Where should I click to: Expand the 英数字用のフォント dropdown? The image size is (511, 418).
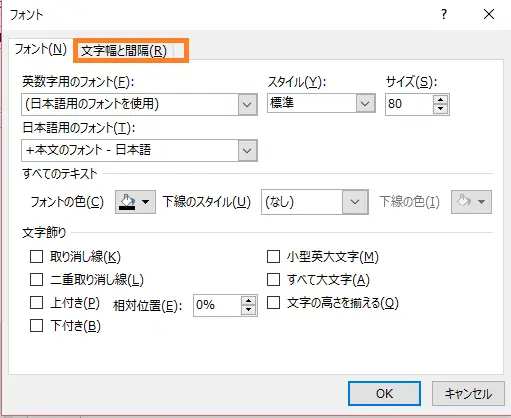(x=247, y=104)
